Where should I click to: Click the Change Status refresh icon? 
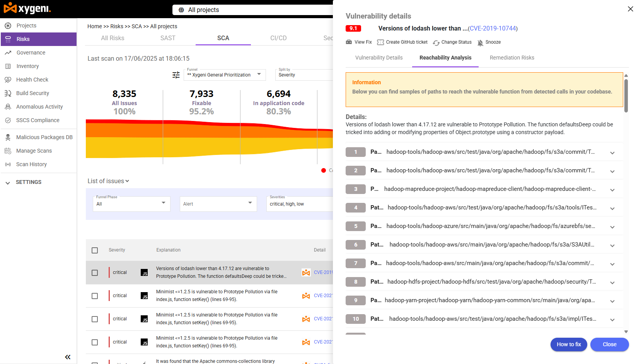(436, 43)
